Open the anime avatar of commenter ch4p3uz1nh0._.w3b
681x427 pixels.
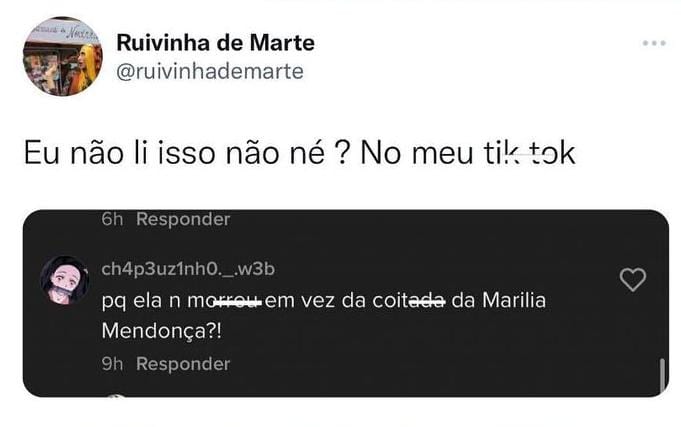point(65,280)
